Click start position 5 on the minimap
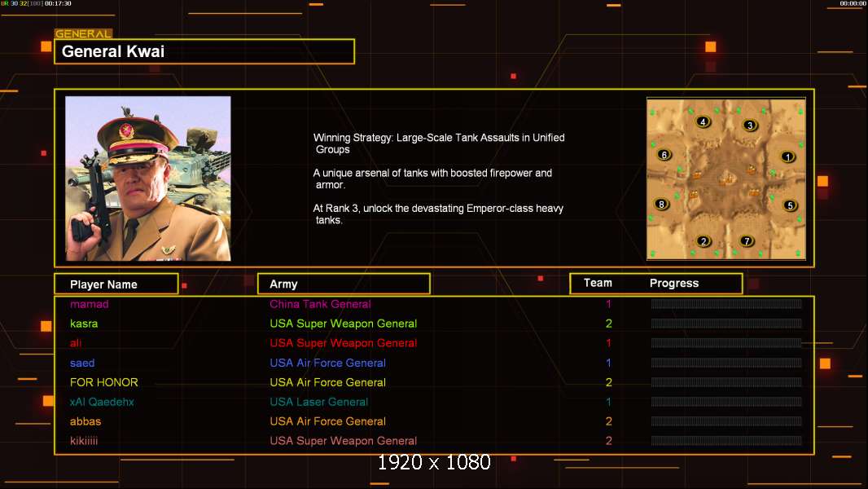 click(790, 205)
